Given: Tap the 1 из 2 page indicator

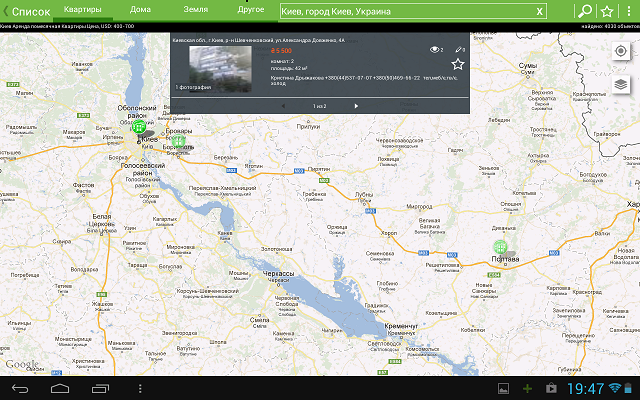Looking at the screenshot, I should (320, 106).
